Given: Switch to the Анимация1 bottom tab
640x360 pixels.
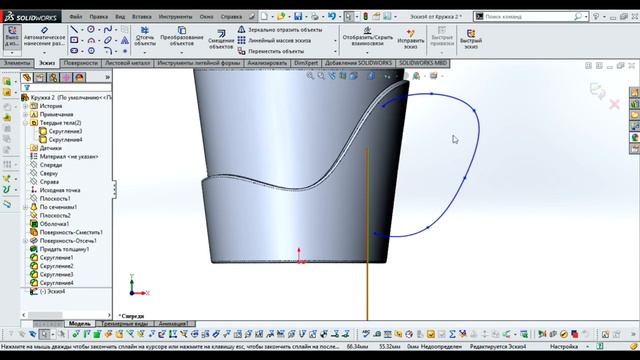Looking at the screenshot, I should 173,324.
